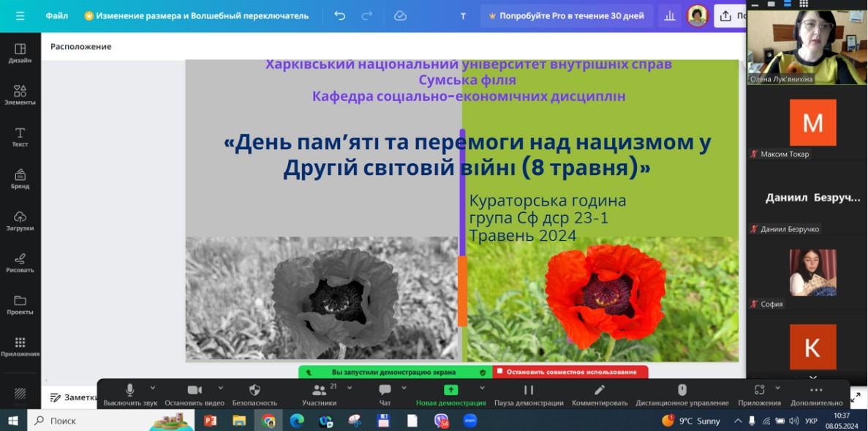Image resolution: width=868 pixels, height=431 pixels.
Task: Open Zoom Безопасность security options
Action: [x=254, y=394]
